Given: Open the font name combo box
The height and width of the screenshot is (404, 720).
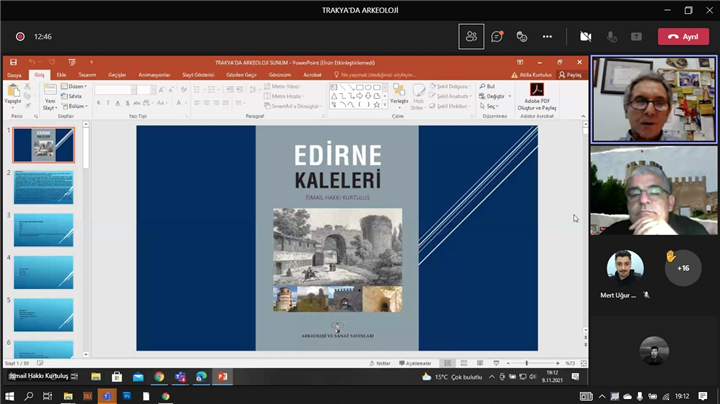Looking at the screenshot, I should click(115, 90).
